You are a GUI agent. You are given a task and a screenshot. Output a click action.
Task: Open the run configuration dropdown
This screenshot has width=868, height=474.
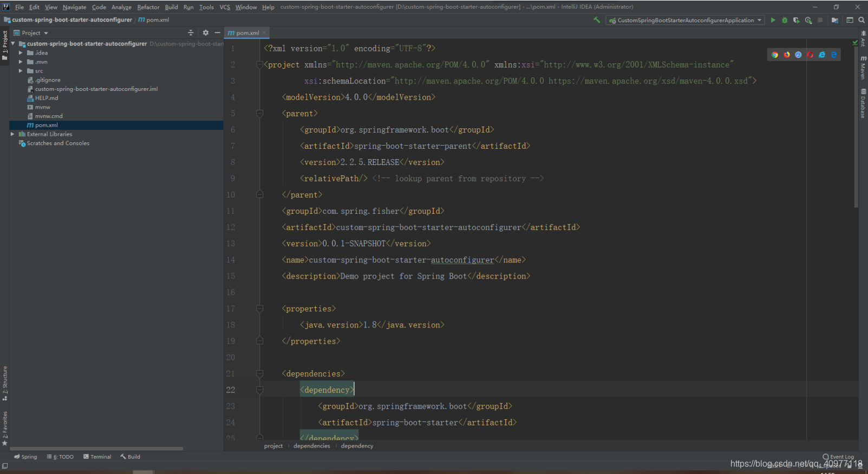(x=685, y=20)
